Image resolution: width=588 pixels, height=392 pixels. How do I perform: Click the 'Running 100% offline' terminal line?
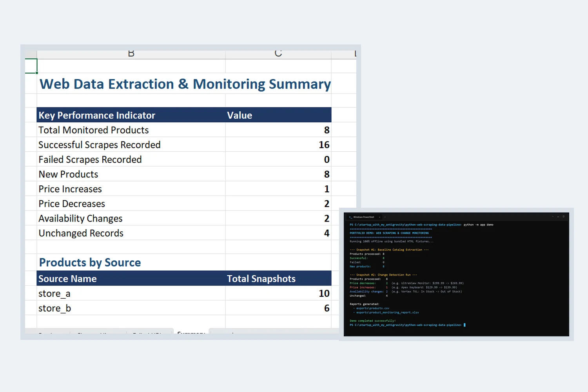[x=392, y=241]
